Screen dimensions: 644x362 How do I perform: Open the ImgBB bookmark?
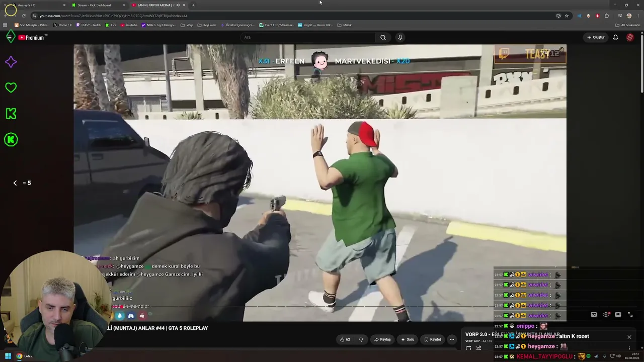(315, 25)
